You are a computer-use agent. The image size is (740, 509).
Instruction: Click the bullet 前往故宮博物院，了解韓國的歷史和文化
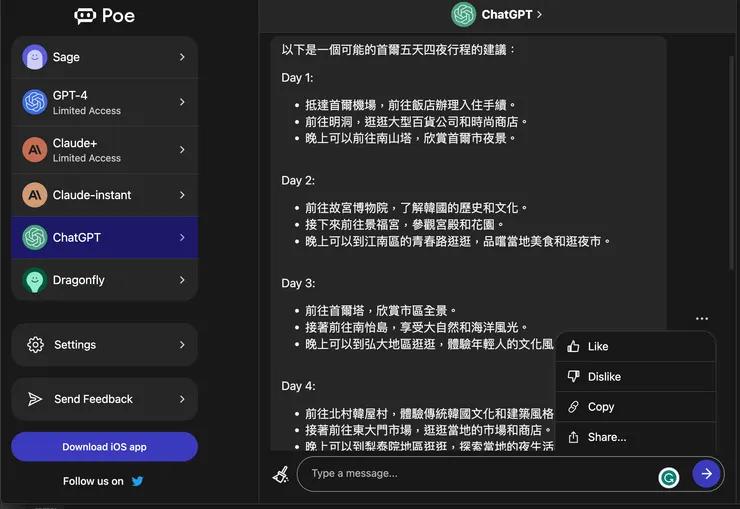416,208
